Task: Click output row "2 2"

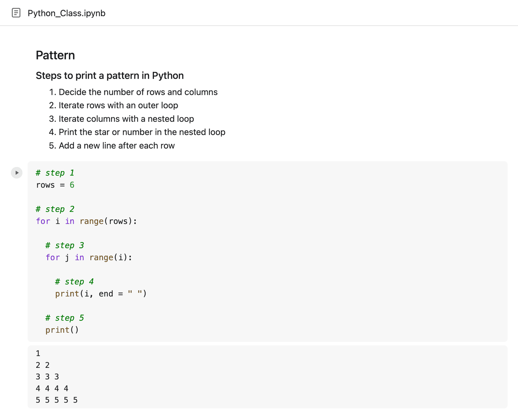Action: [43, 365]
